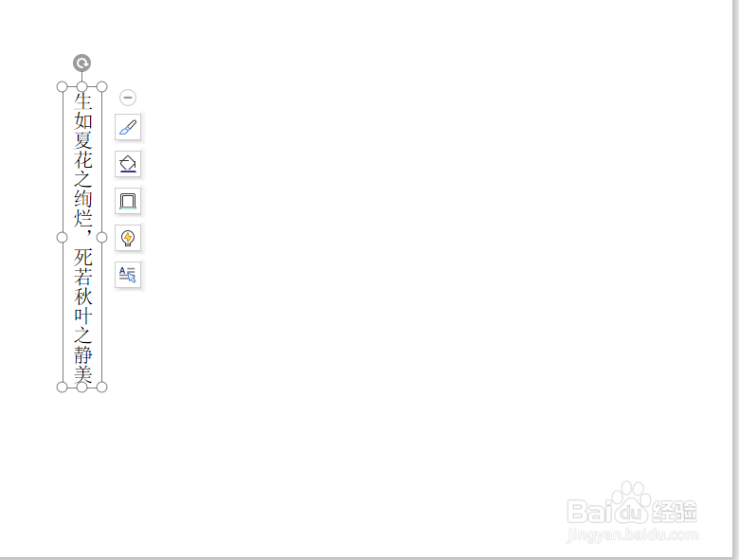Collapse the quick toolbar with minus button

[x=128, y=98]
